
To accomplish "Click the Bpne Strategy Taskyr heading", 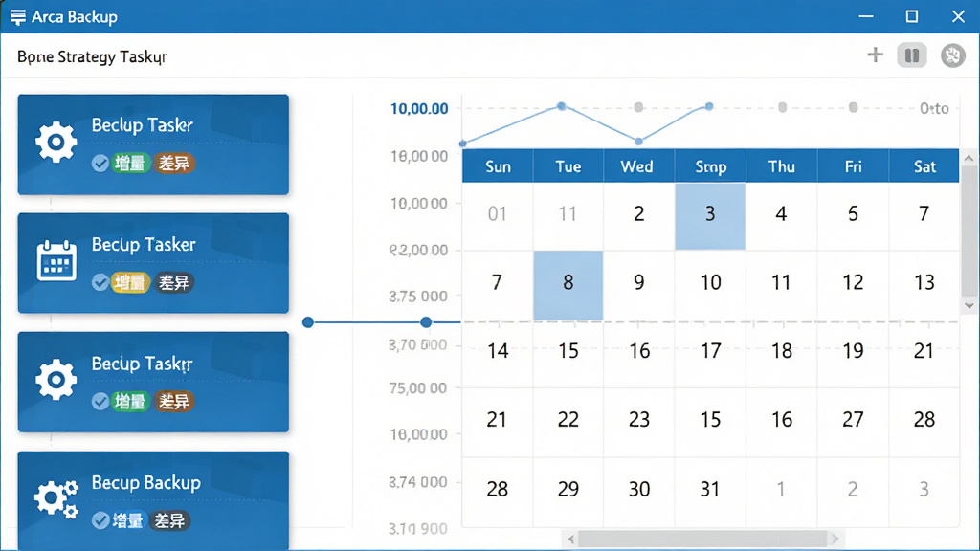I will (92, 56).
